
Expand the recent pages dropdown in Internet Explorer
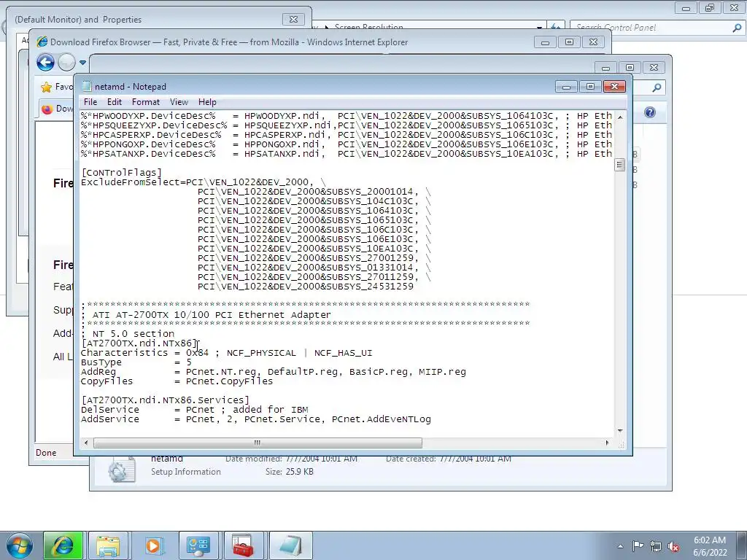coord(82,63)
